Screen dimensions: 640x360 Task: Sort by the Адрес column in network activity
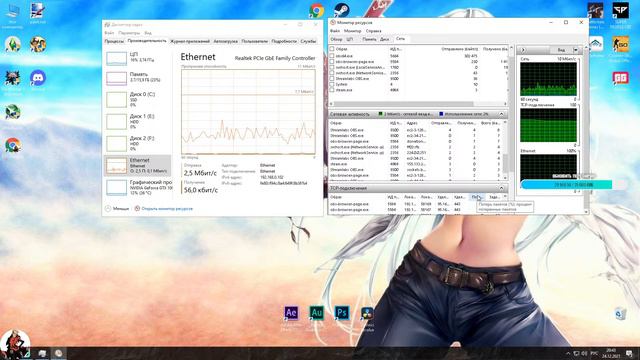pos(412,123)
